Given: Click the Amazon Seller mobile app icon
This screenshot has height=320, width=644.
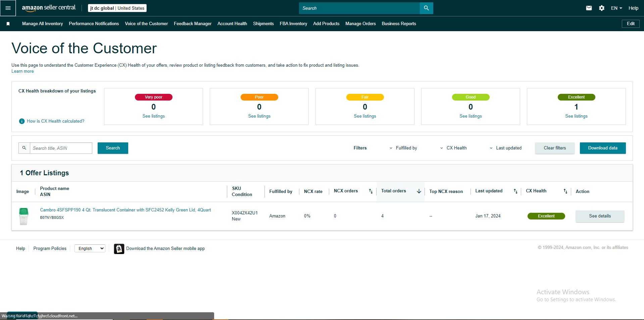Looking at the screenshot, I should pos(119,249).
